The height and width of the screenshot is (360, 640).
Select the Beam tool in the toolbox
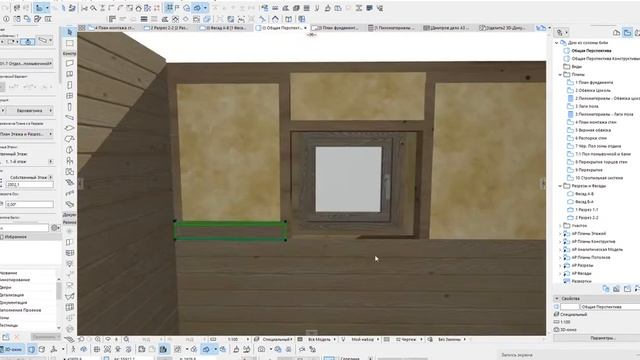(x=69, y=118)
